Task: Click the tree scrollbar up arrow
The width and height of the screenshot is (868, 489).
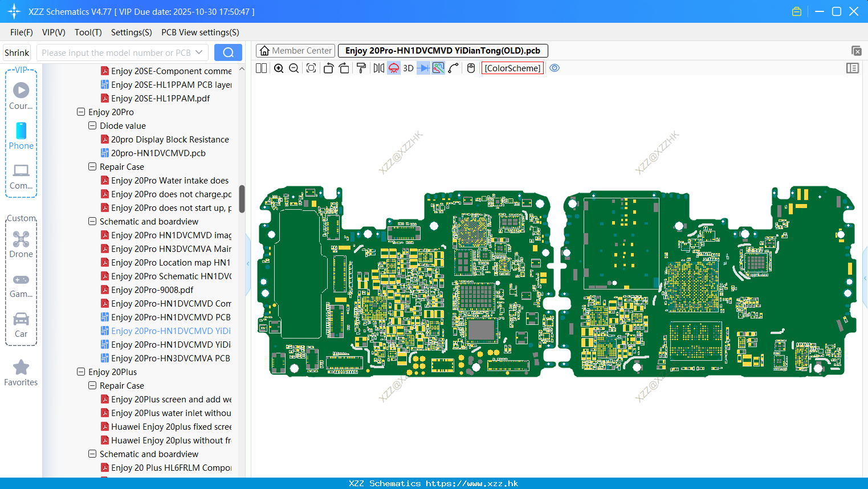Action: (242, 69)
